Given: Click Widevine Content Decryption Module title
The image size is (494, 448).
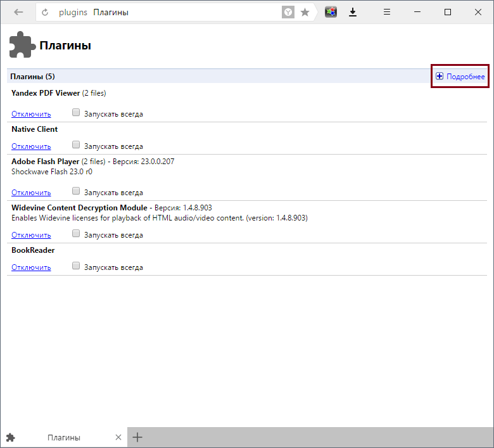Looking at the screenshot, I should [x=79, y=208].
